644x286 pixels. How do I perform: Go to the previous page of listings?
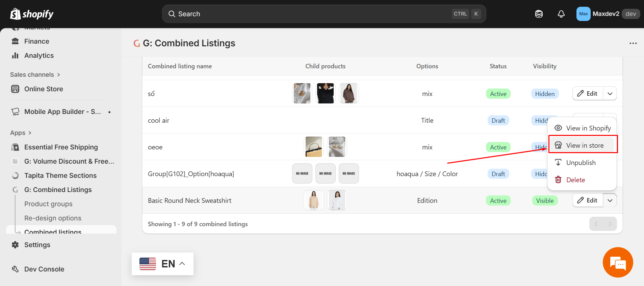tap(596, 224)
